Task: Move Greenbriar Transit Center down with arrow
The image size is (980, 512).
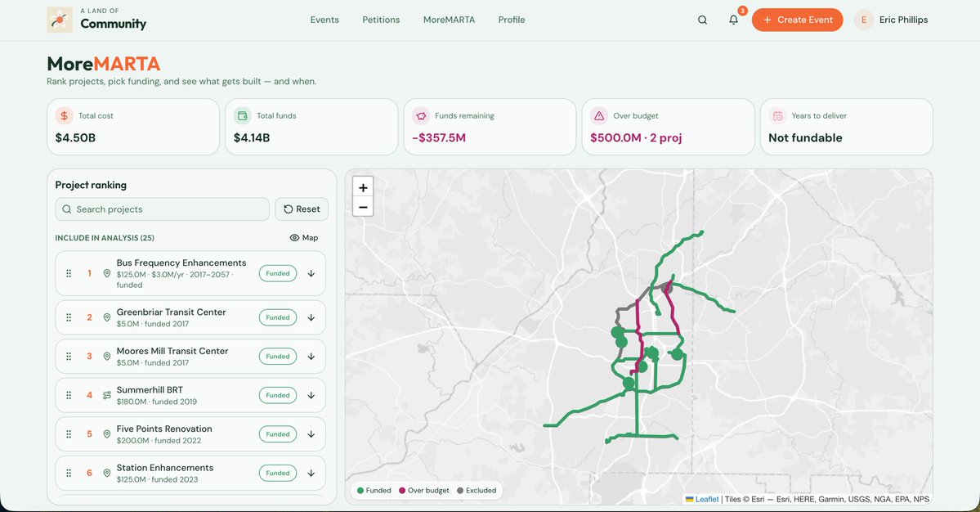Action: click(x=311, y=317)
